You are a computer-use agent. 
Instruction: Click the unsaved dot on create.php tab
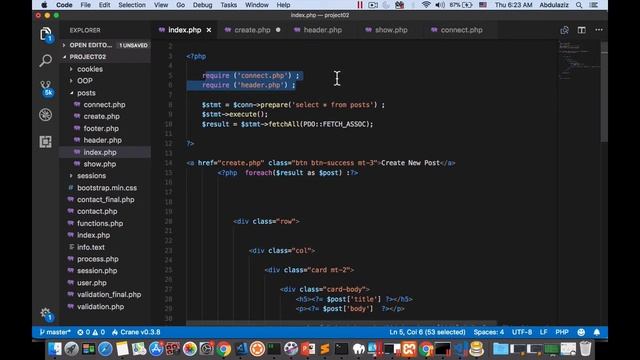(278, 30)
